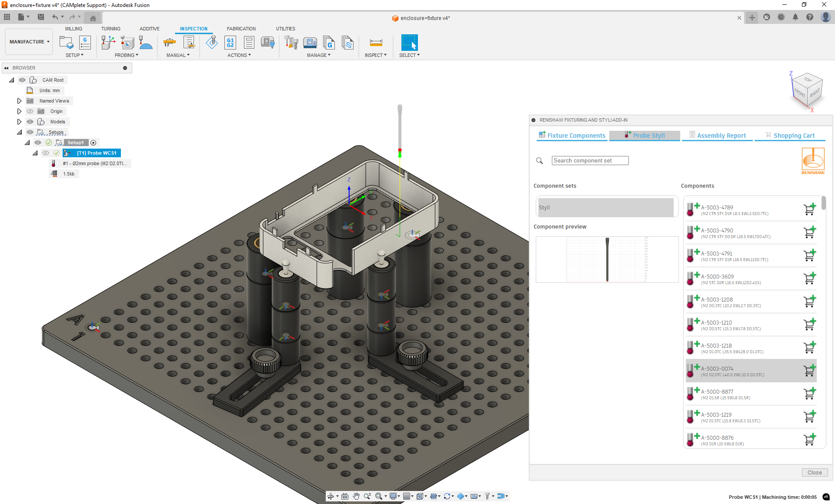Toggle visibility of the Origin folder
Screen dimensions: 835x504
(30, 111)
